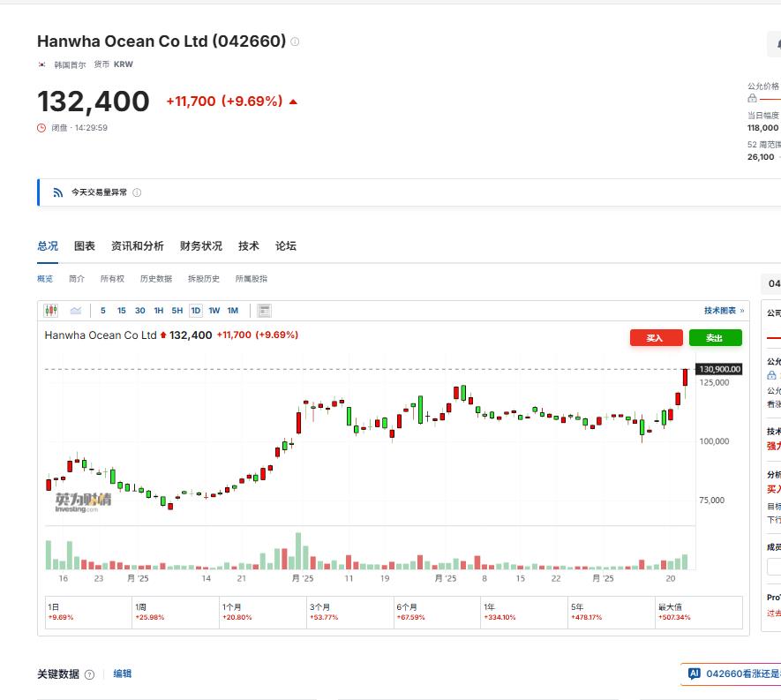Click the red 买入 button
Image resolution: width=781 pixels, height=700 pixels.
click(656, 338)
